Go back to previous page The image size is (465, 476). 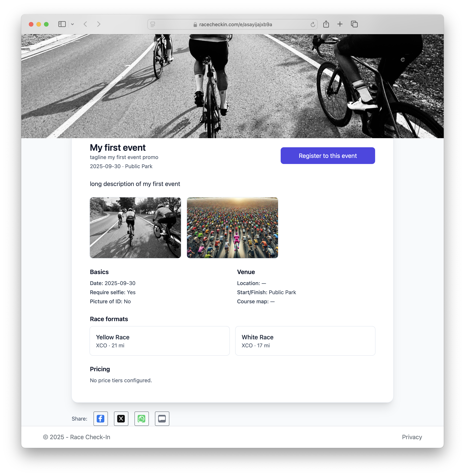coord(86,24)
